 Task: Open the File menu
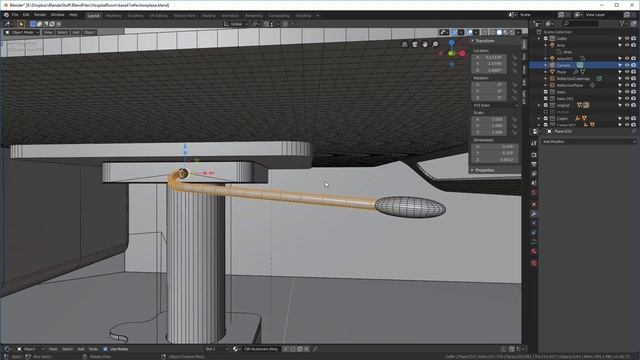pos(15,15)
